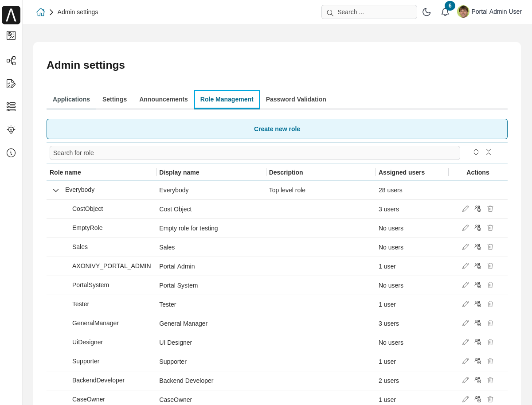The width and height of the screenshot is (532, 405).
Task: Open notifications bell with 6 badge
Action: [x=445, y=12]
